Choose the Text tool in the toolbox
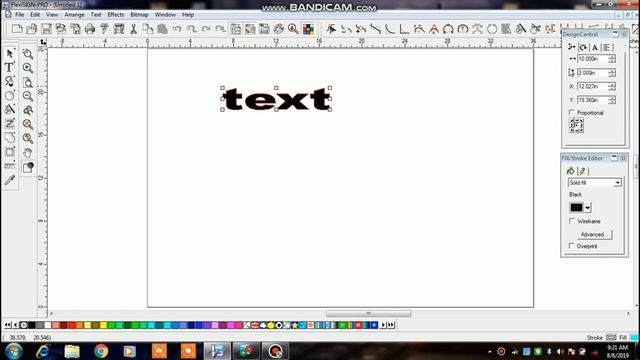640x360 pixels. coord(9,67)
